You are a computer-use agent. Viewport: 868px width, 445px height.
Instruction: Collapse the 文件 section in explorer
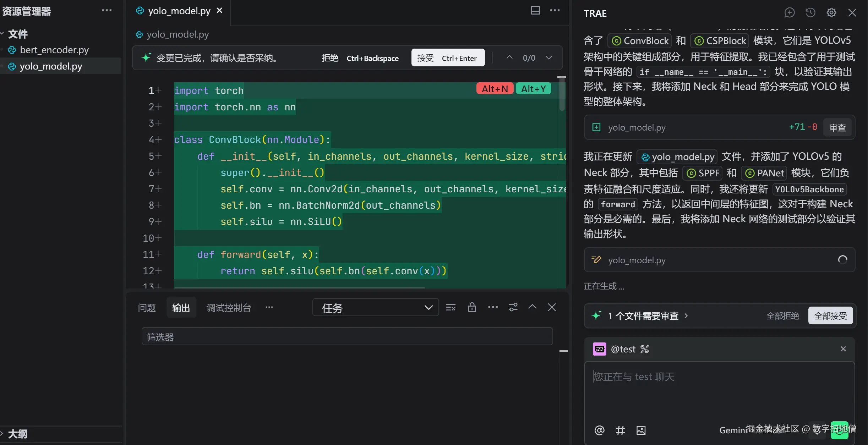pos(17,34)
